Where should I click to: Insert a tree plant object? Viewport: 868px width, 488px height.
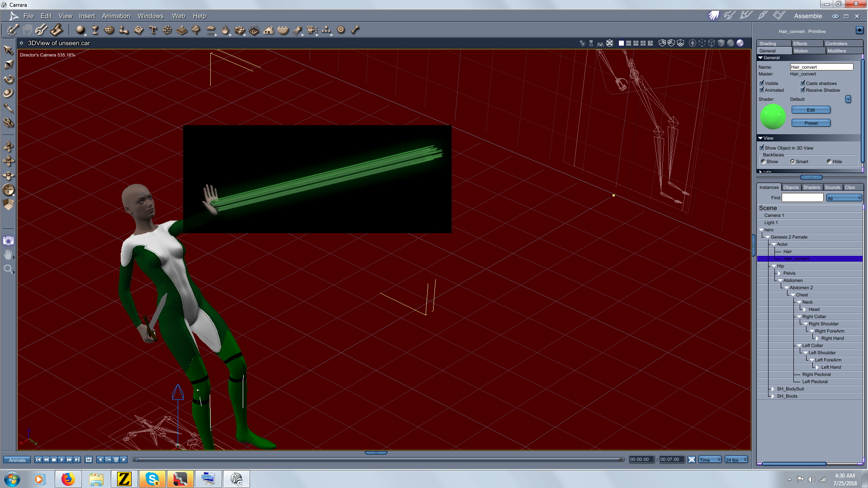(x=196, y=30)
